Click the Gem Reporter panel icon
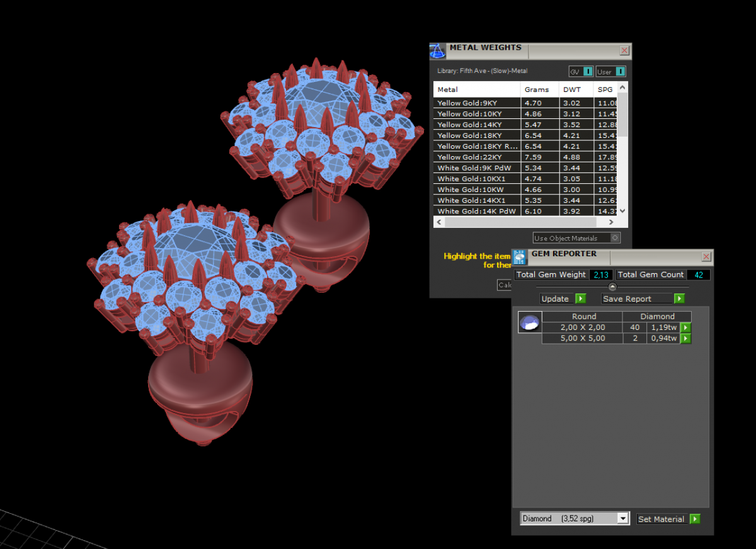Viewport: 756px width, 549px height. click(519, 257)
